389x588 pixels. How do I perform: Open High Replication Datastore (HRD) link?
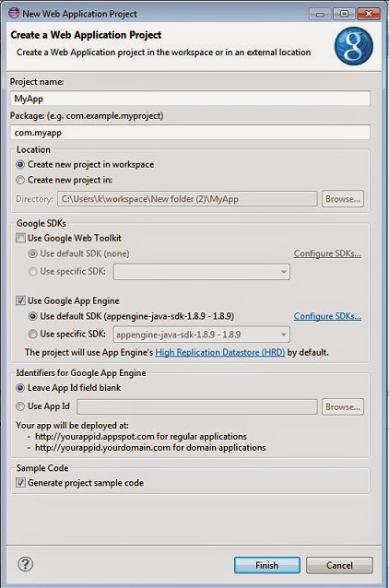(219, 352)
